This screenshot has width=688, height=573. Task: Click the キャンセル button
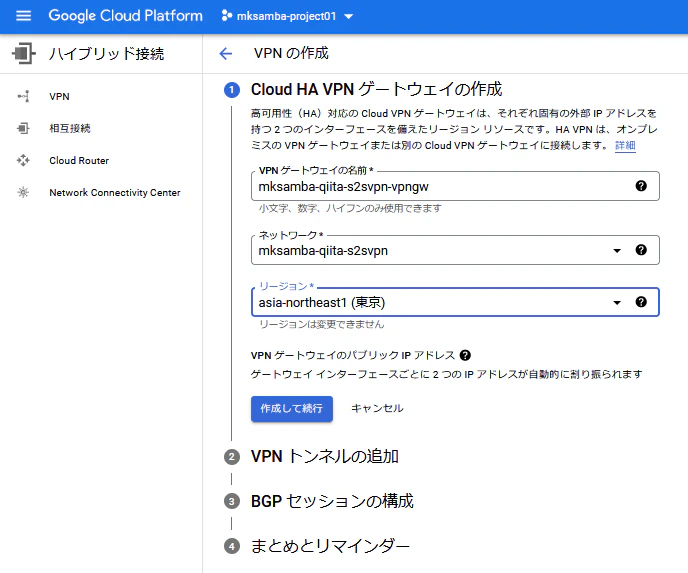point(377,408)
